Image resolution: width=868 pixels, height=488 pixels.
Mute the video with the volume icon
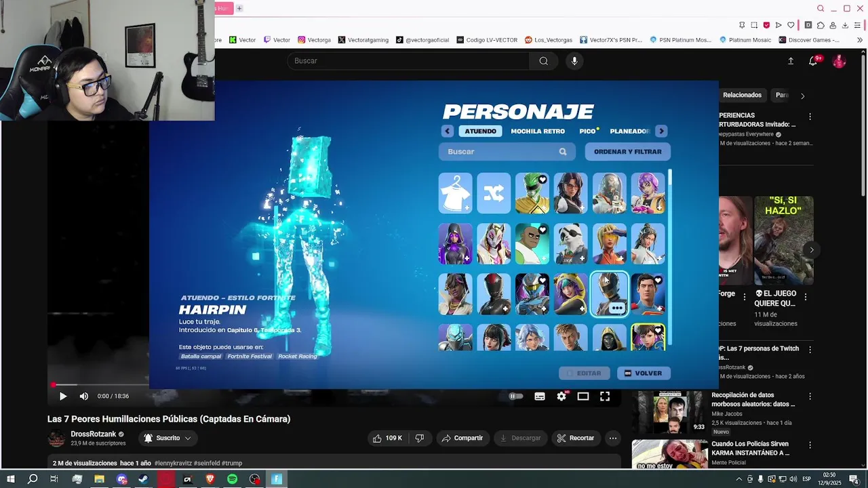coord(84,396)
